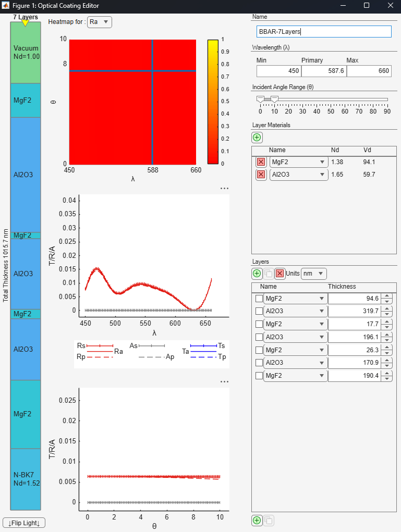Click the Vd value 94.1 for MgF2
Screen dimensions: 401x532
[369, 162]
